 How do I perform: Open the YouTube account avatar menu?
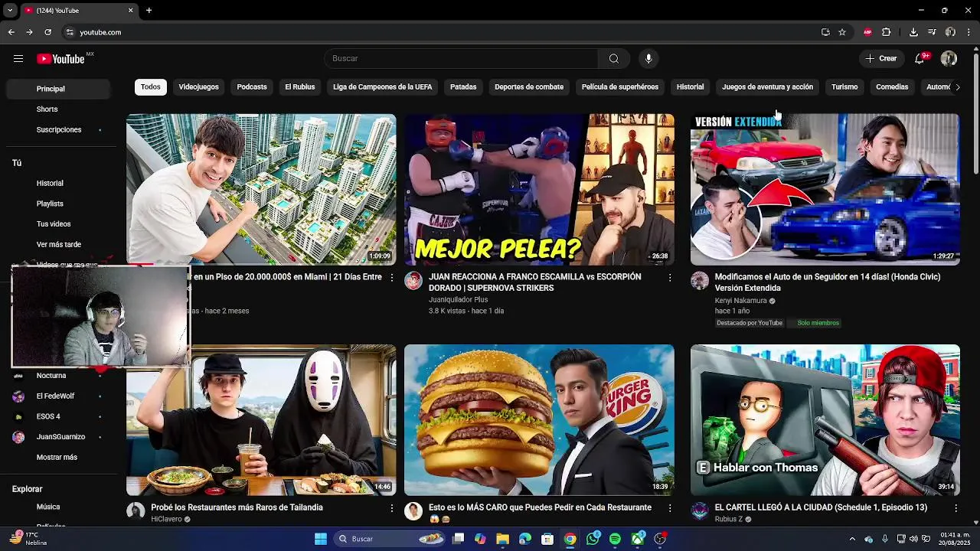(x=949, y=59)
